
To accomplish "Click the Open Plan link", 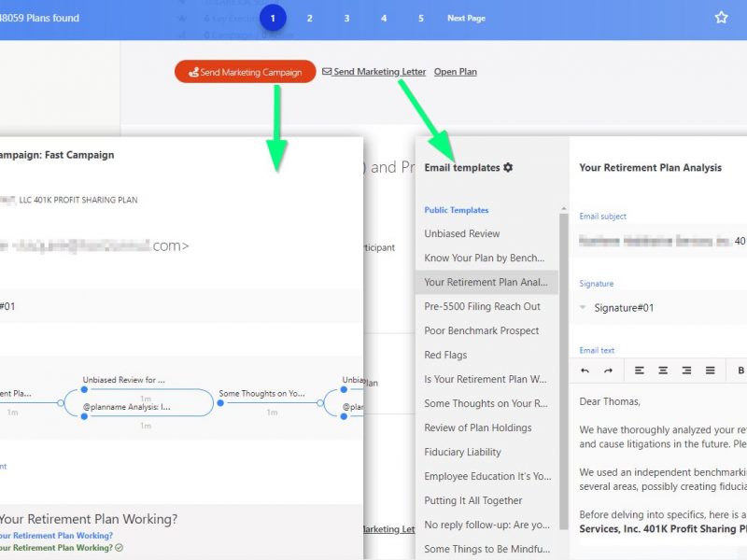I will click(x=456, y=72).
